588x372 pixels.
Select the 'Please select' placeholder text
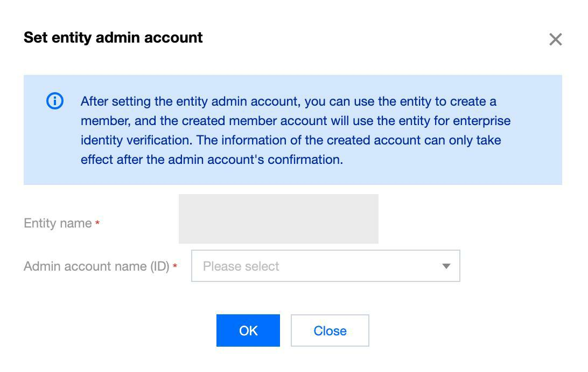(241, 266)
